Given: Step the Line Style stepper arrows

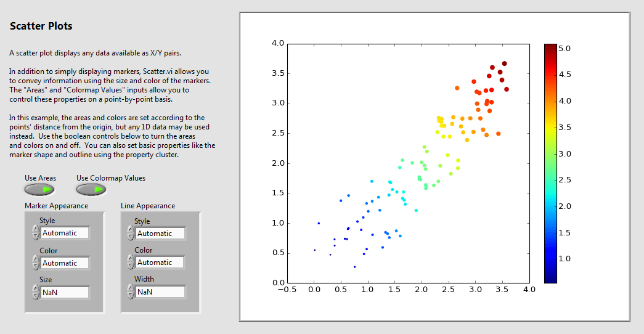Looking at the screenshot, I should (x=131, y=233).
